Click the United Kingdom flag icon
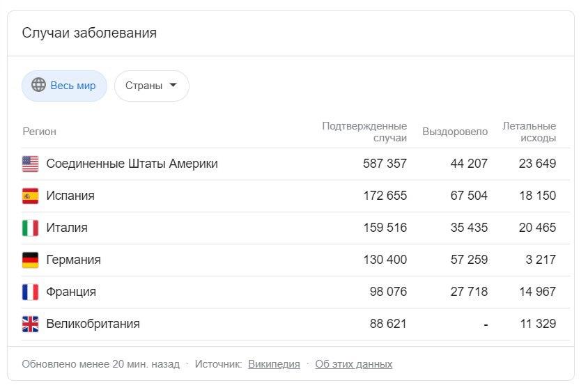The height and width of the screenshot is (392, 588). click(31, 324)
